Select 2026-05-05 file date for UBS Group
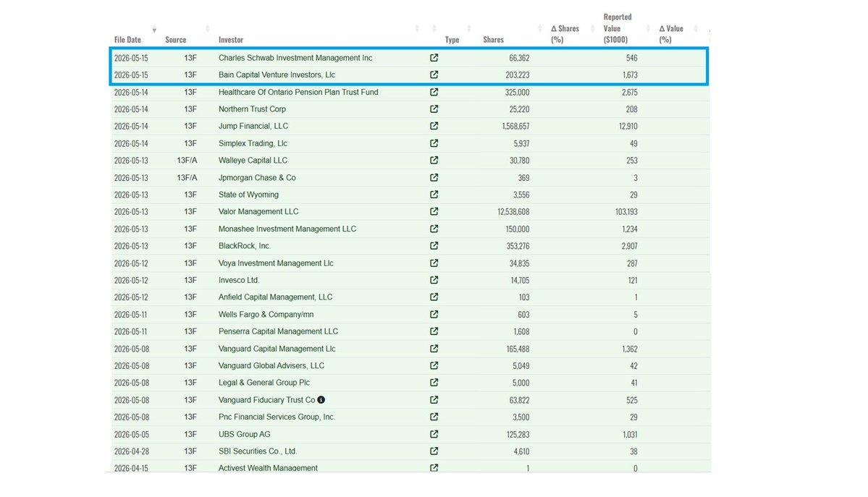Image resolution: width=868 pixels, height=497 pixels. [x=130, y=435]
